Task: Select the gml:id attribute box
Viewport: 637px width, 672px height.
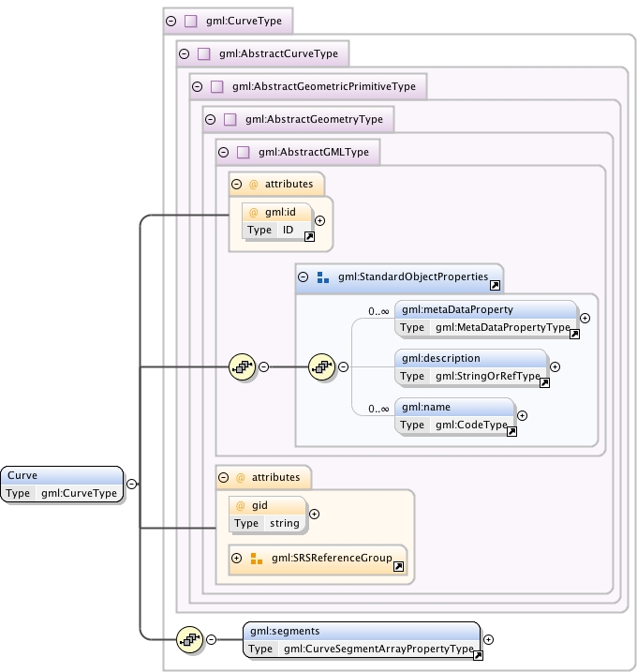Action: coord(276,221)
